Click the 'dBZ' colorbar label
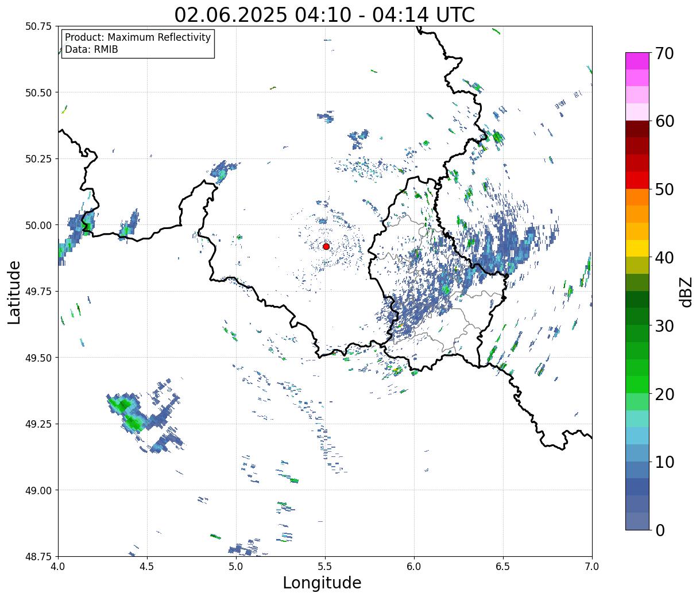Screen dimensions: 700x597 pyautogui.click(x=686, y=291)
